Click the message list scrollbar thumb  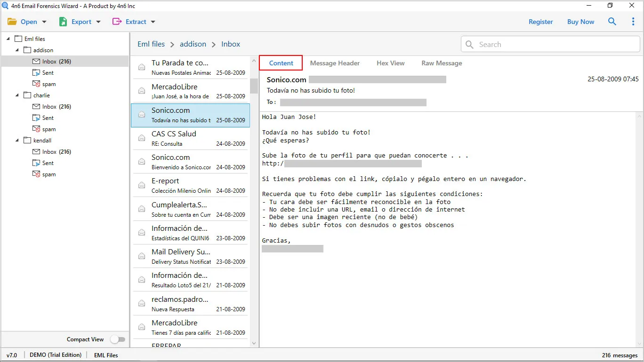(x=254, y=86)
